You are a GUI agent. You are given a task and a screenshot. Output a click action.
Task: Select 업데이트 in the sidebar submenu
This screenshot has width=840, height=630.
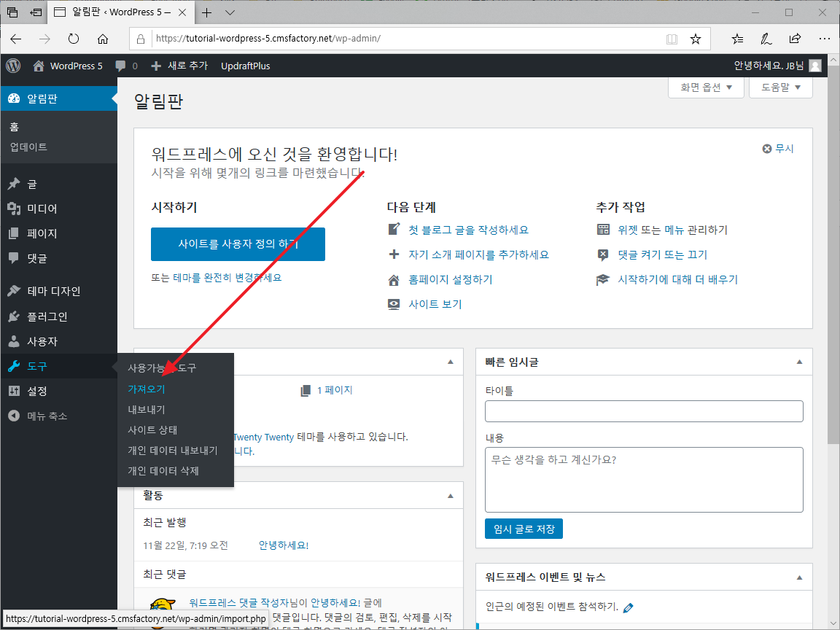tap(28, 147)
